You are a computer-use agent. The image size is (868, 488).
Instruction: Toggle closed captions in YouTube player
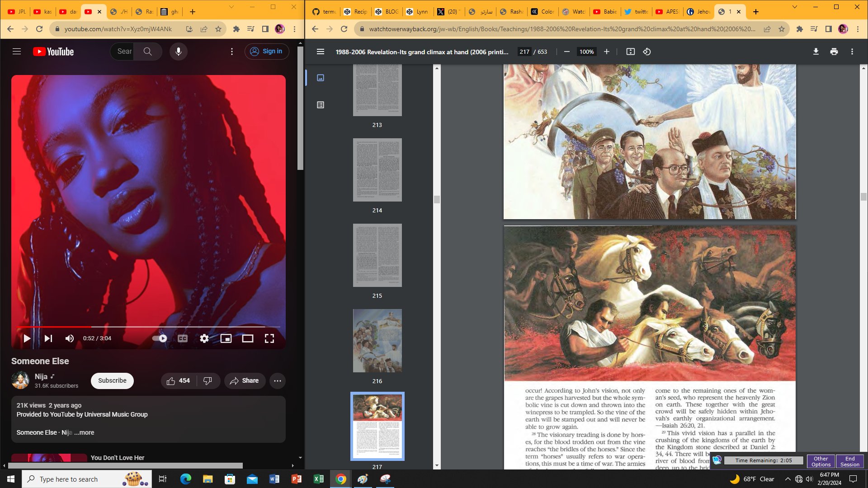pos(183,338)
